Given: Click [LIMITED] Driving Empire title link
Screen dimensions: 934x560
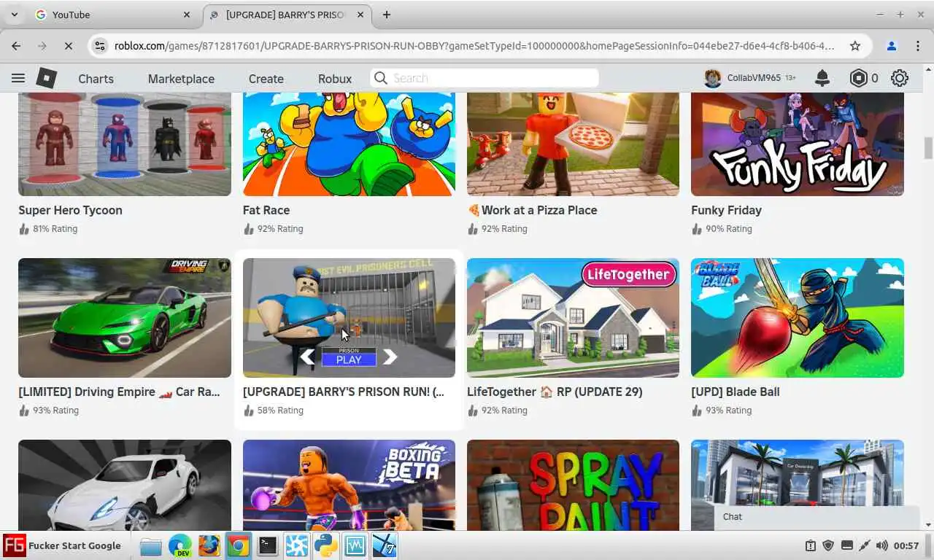Looking at the screenshot, I should tap(119, 392).
